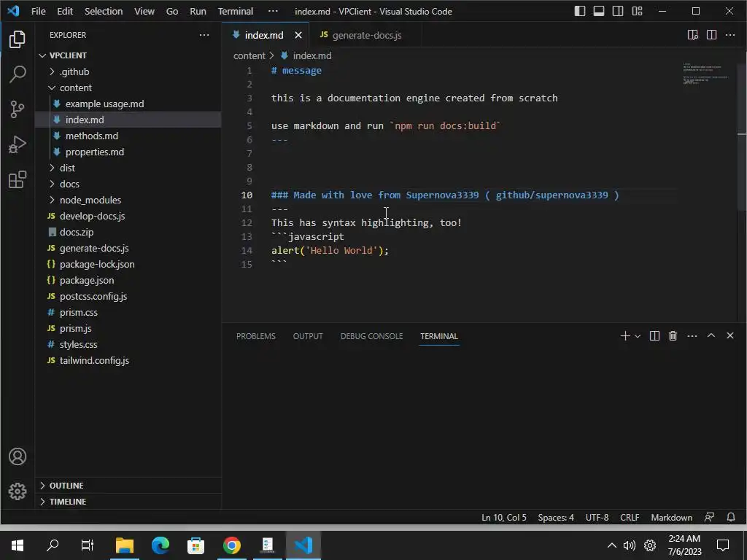Click the editor minimap
This screenshot has width=747, height=560.
tap(706, 74)
